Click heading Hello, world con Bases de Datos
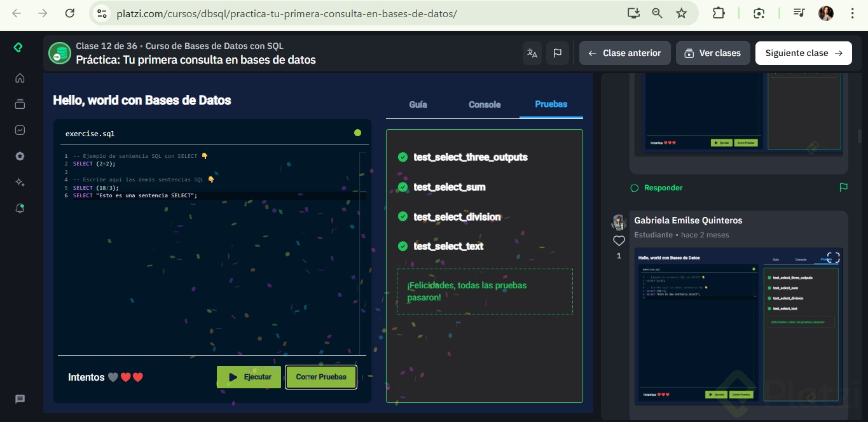 142,100
